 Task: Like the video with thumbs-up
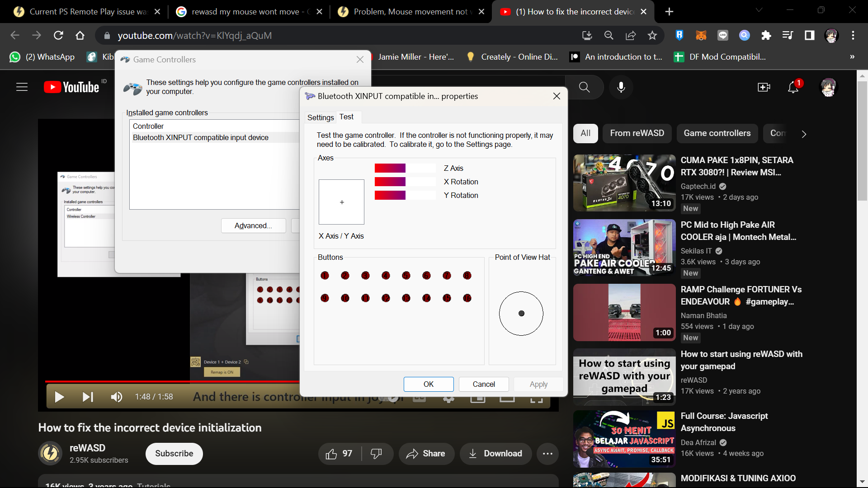(332, 454)
